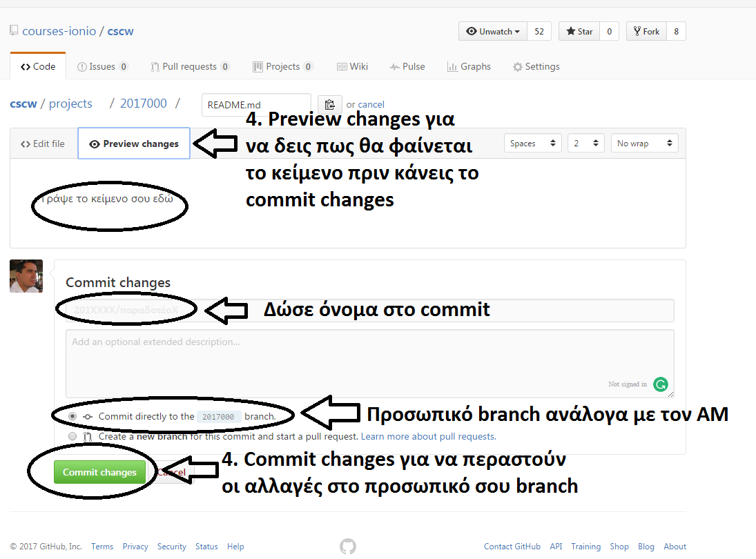Open the Spaces indent mode dropdown

click(533, 143)
